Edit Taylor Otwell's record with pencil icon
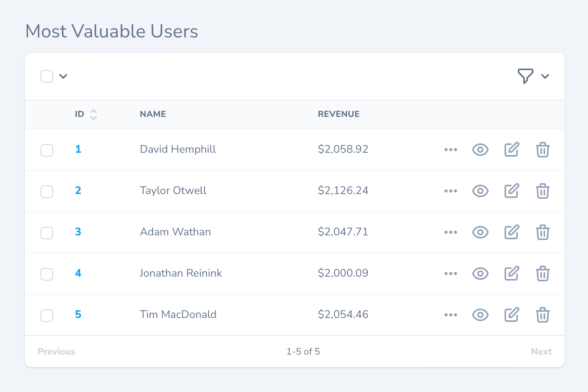Viewport: 588px width, 392px height. click(x=512, y=191)
